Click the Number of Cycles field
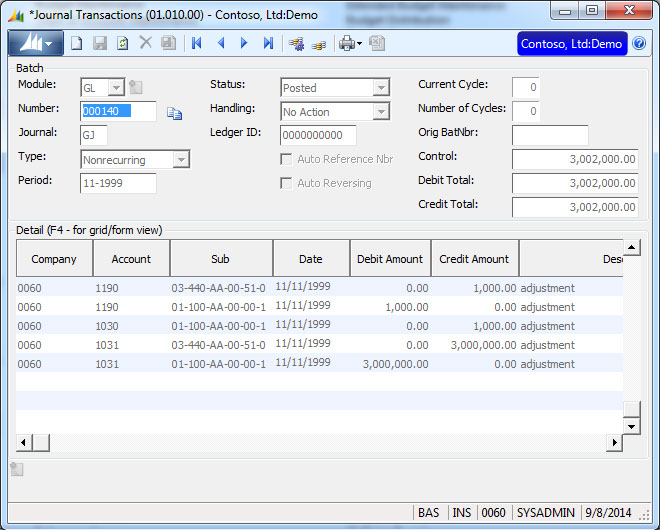The image size is (660, 530). click(526, 111)
